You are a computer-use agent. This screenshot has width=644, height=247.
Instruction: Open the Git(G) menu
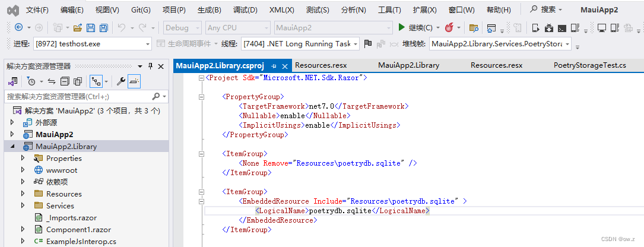coord(141,10)
